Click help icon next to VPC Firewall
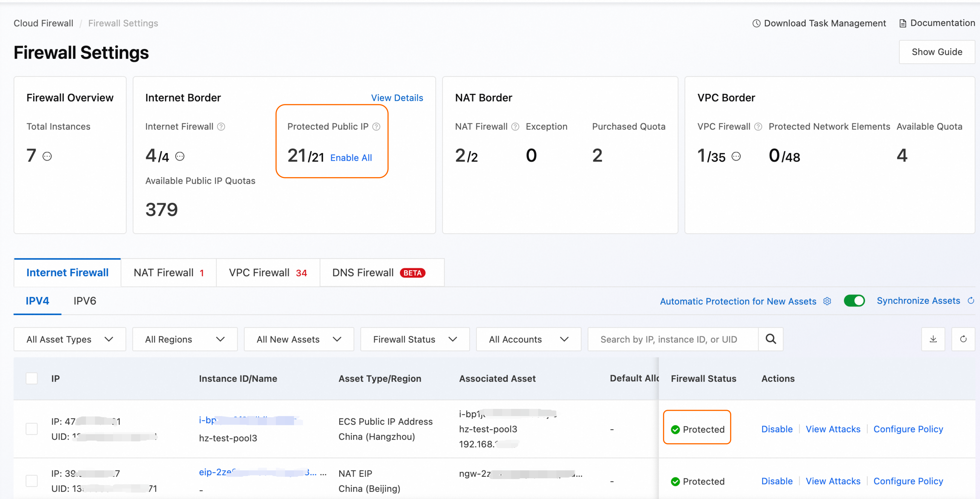Viewport: 980px width, 499px height. click(x=758, y=127)
